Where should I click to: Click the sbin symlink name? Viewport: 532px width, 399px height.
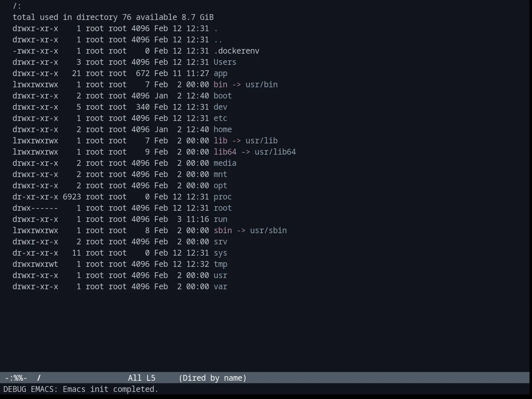[x=222, y=230]
